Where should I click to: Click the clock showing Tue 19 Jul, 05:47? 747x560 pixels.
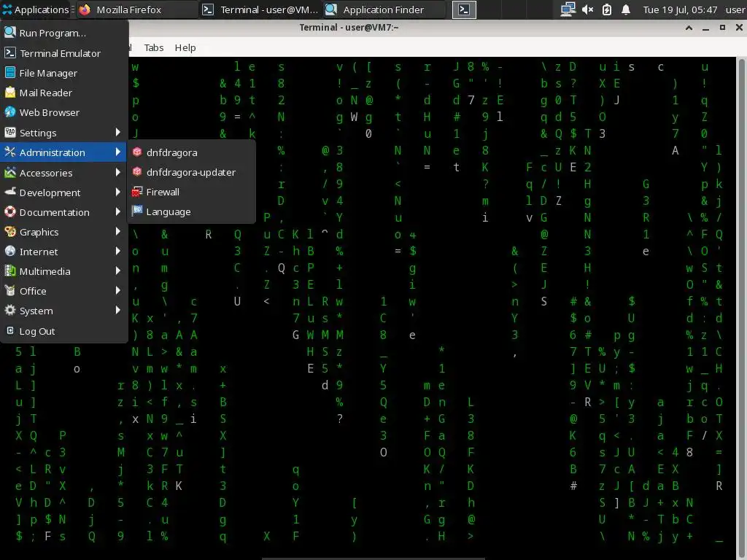click(680, 9)
